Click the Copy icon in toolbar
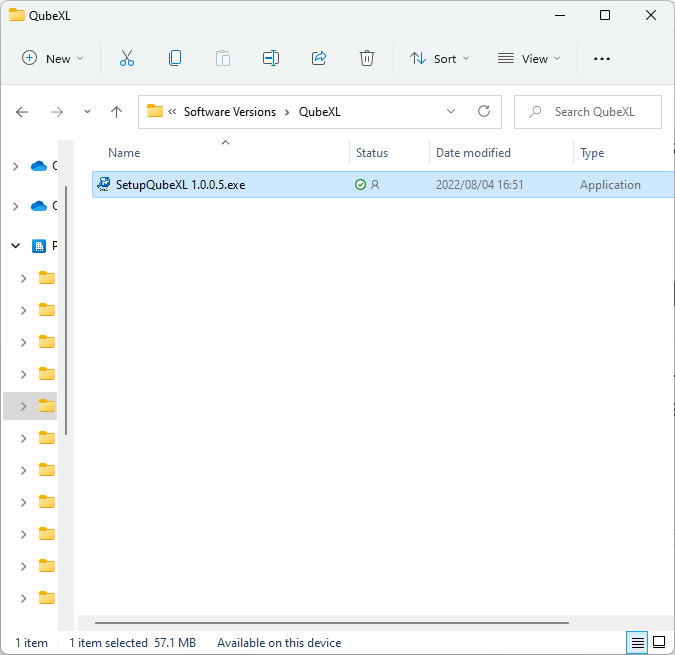This screenshot has width=675, height=655. point(175,59)
